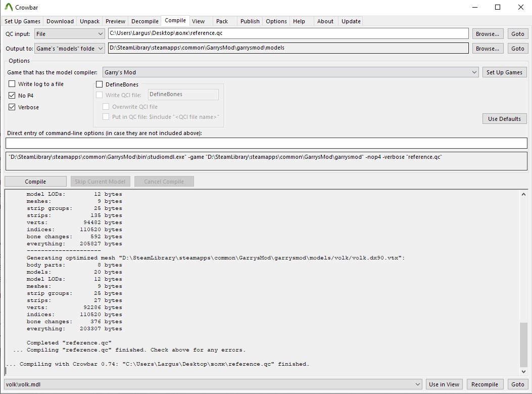Open the Publish tab
This screenshot has width=532, height=394.
250,21
